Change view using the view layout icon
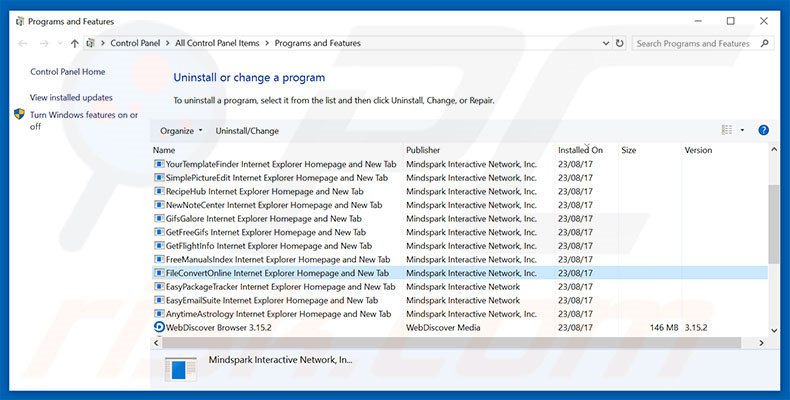790x400 pixels. tap(727, 130)
